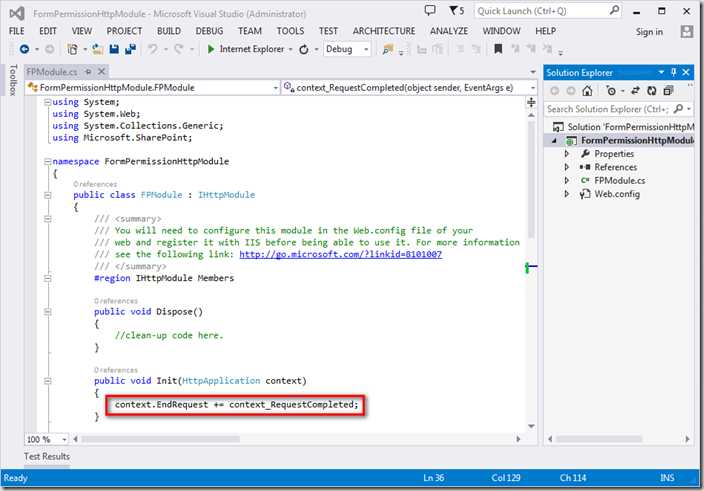Open the EDIT menu
This screenshot has height=491, width=704.
(x=48, y=31)
